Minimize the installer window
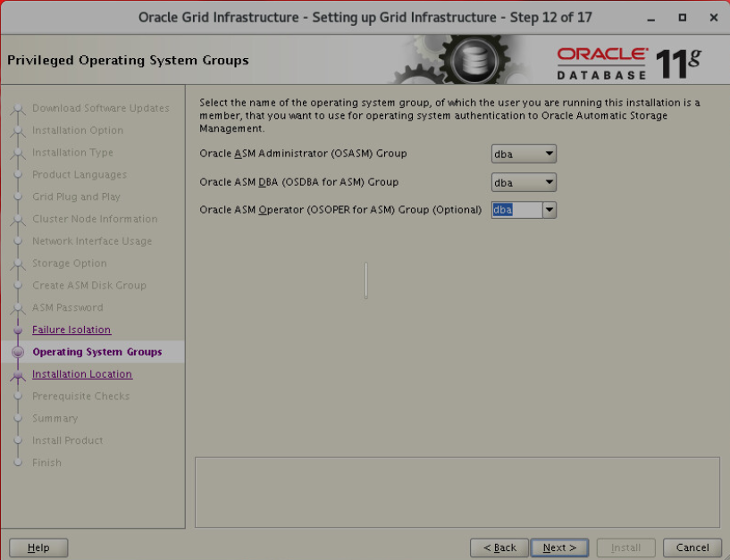Viewport: 730px width, 560px height. (651, 18)
